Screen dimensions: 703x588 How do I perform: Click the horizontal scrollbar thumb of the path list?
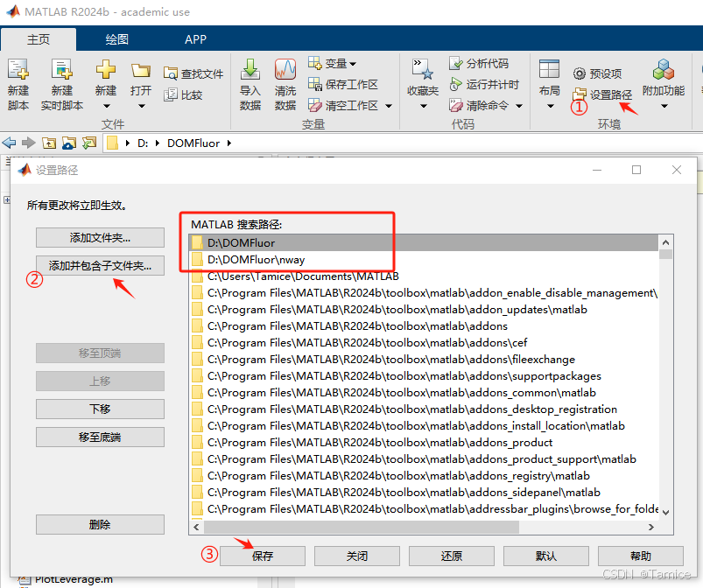click(361, 527)
